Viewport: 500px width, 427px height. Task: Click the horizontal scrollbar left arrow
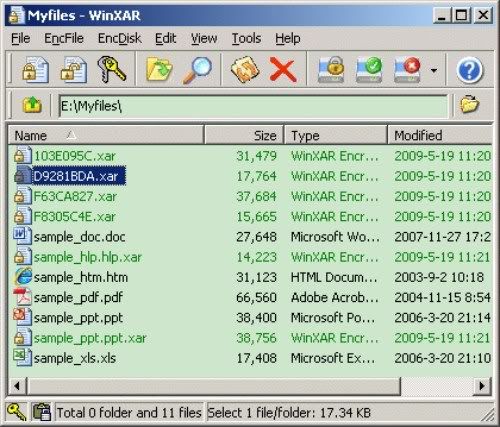(17, 386)
